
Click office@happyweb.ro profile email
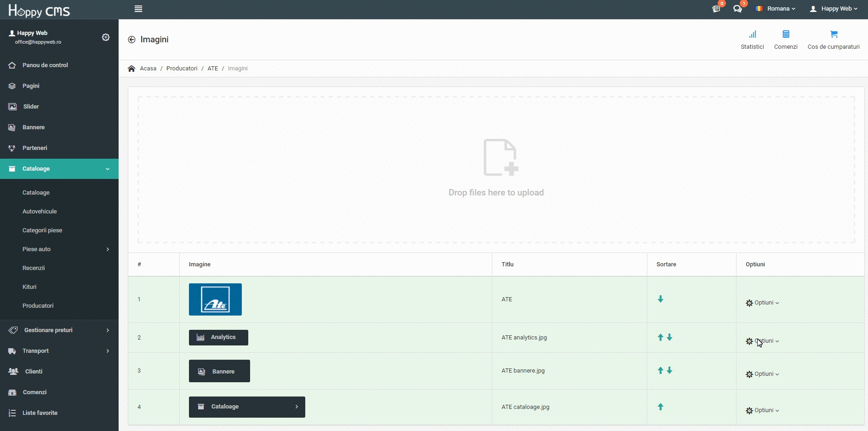(x=38, y=42)
